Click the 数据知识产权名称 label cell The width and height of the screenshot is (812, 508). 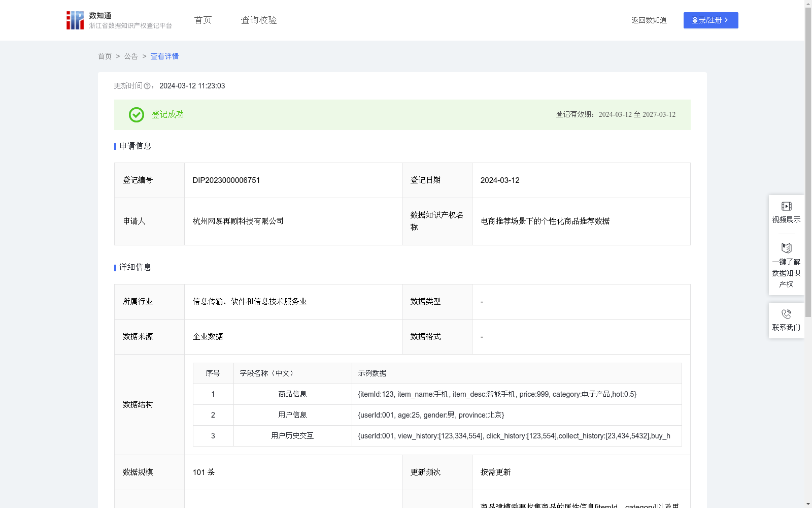click(437, 221)
